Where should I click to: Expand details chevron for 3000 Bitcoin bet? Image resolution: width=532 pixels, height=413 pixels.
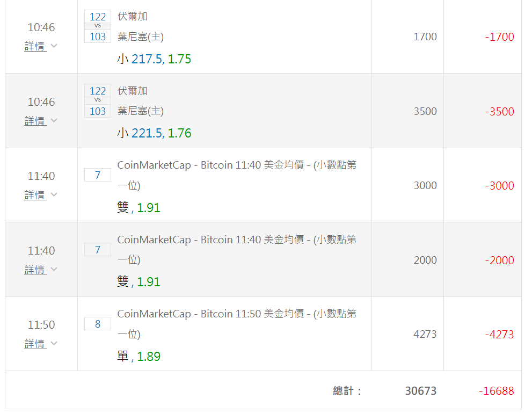coord(54,194)
